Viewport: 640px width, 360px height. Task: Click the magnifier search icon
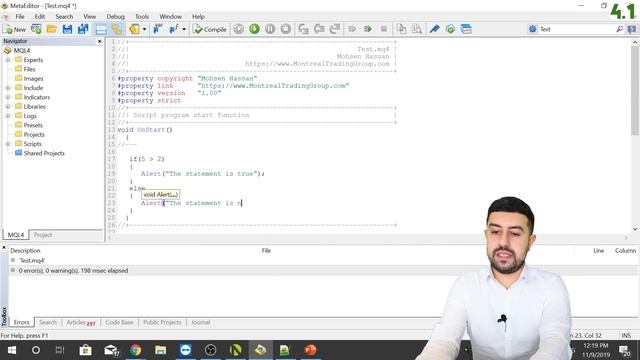[619, 29]
